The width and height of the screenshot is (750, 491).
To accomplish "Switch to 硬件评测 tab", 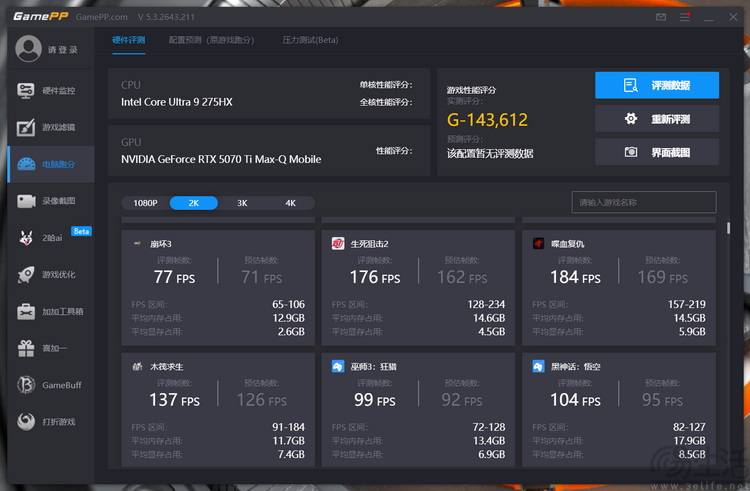I will pos(129,40).
